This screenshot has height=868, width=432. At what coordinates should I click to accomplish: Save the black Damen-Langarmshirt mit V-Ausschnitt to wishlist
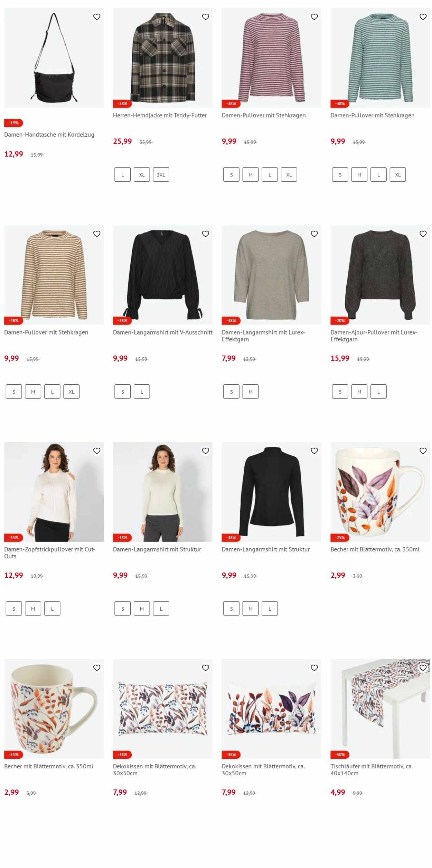pos(206,234)
